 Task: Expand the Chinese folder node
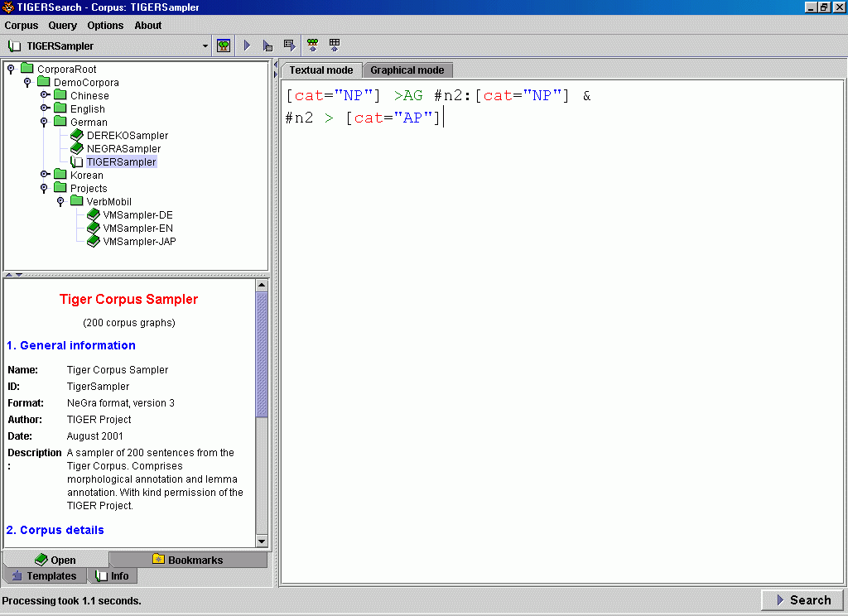(45, 94)
